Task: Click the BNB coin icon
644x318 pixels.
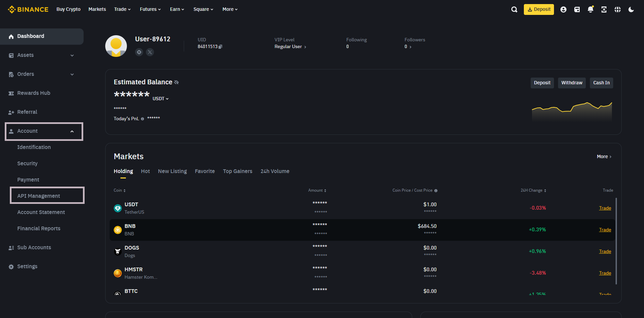Action: point(118,230)
